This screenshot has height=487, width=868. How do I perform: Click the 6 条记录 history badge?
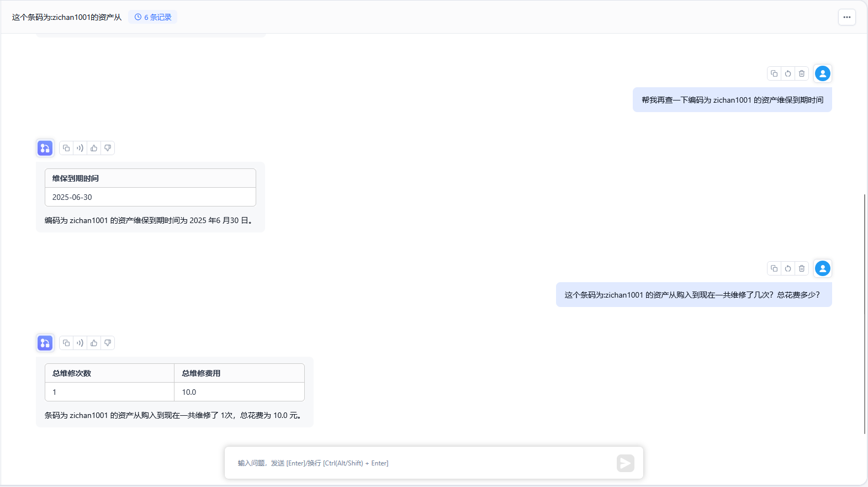click(x=153, y=17)
